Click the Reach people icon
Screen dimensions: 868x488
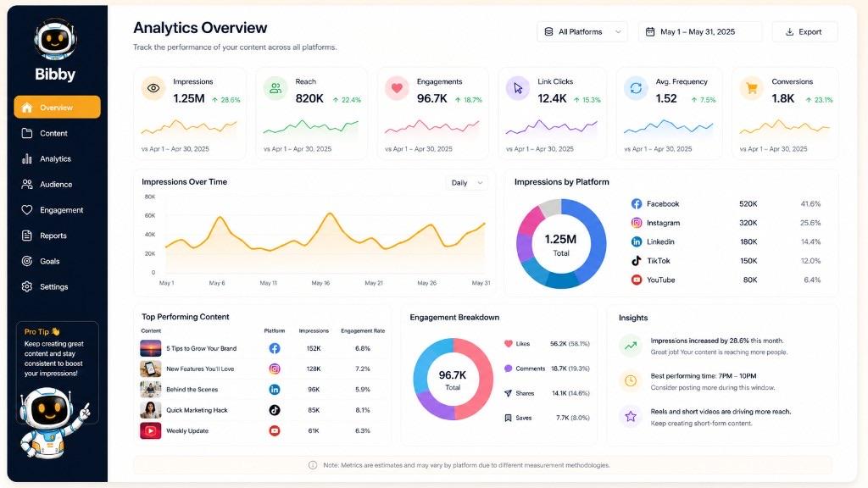point(275,88)
